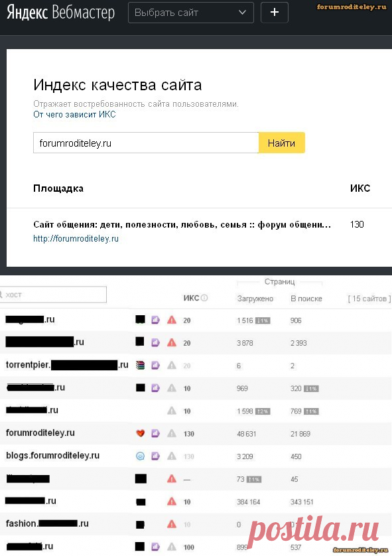
Task: Click the heart favicon of forumroditeley.ru
Action: (x=141, y=433)
